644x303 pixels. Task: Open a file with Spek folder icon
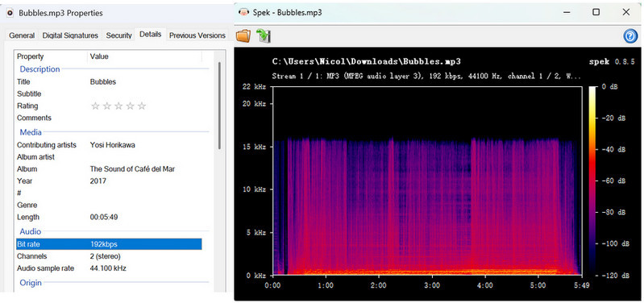(243, 35)
